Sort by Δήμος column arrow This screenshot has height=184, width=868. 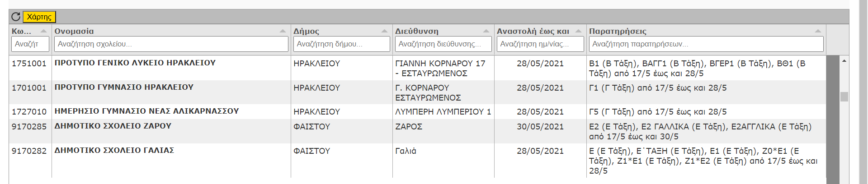384,31
